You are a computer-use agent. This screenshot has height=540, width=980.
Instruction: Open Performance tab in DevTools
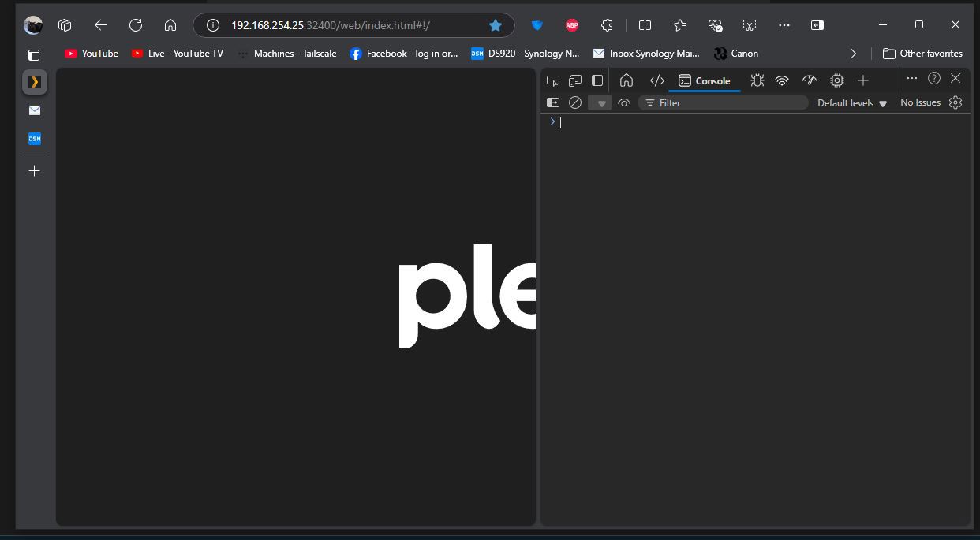pos(810,80)
